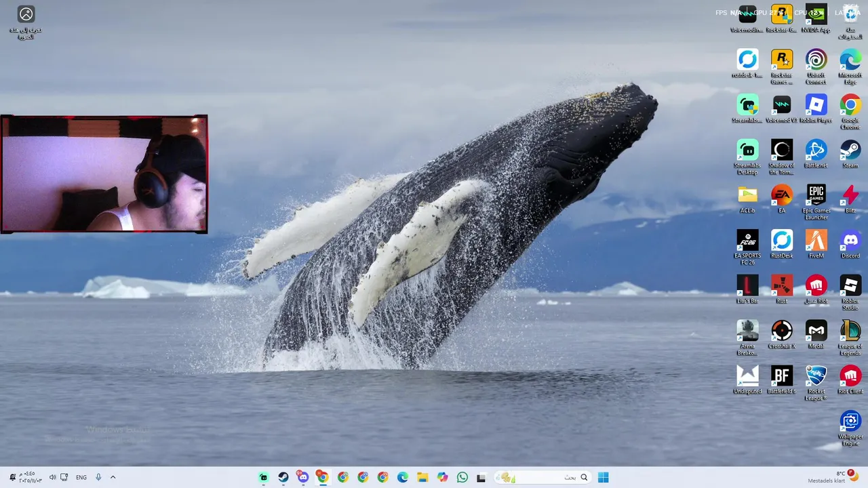Launch Shadow of the Tomb Raider shortcut
The image size is (868, 488).
(781, 157)
